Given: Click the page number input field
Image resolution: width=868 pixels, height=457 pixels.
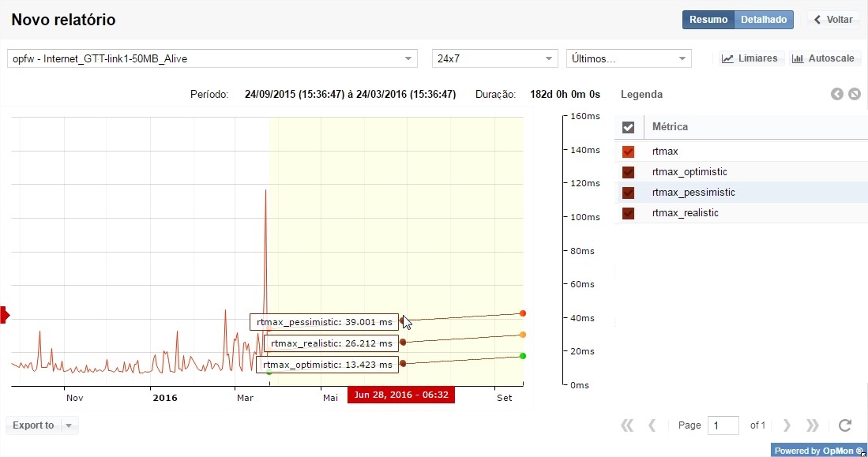Looking at the screenshot, I should [x=723, y=425].
